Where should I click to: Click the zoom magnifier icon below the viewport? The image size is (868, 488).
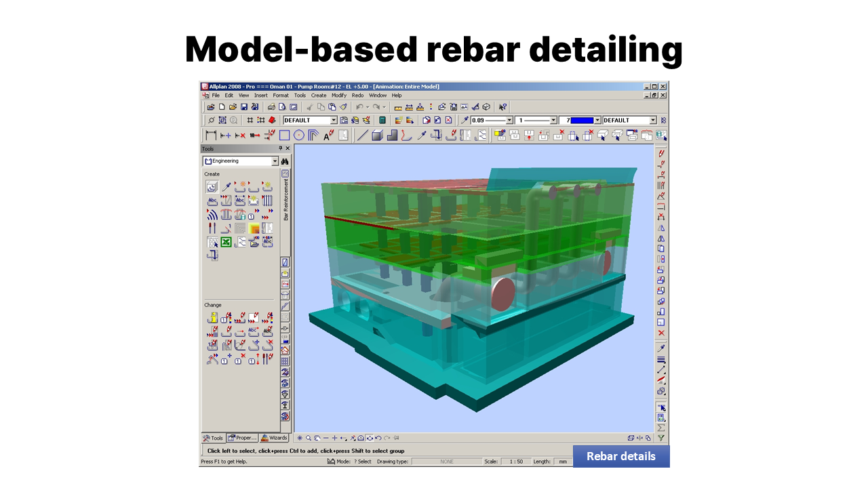pos(309,438)
